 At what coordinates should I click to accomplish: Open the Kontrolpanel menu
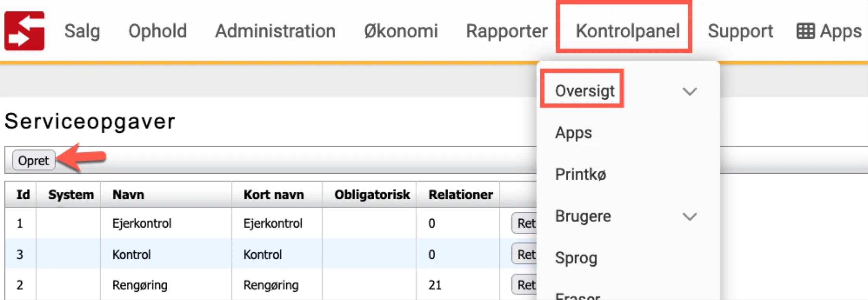pos(628,31)
